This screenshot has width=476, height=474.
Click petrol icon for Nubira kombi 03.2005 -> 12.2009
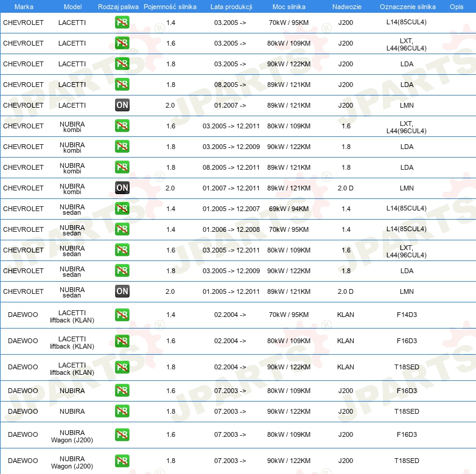(122, 146)
